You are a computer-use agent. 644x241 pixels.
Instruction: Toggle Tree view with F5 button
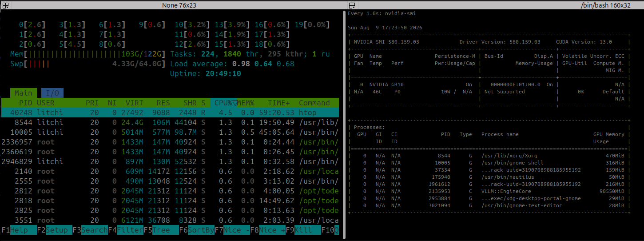coord(161,230)
